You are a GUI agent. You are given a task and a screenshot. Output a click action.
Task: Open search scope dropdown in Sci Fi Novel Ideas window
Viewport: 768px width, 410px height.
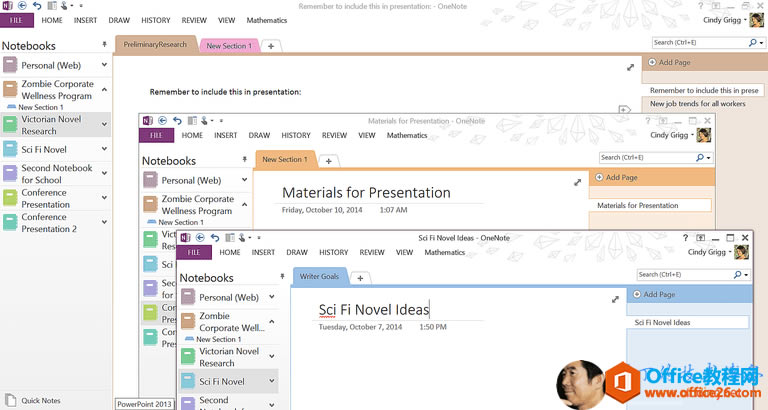pyautogui.click(x=746, y=275)
